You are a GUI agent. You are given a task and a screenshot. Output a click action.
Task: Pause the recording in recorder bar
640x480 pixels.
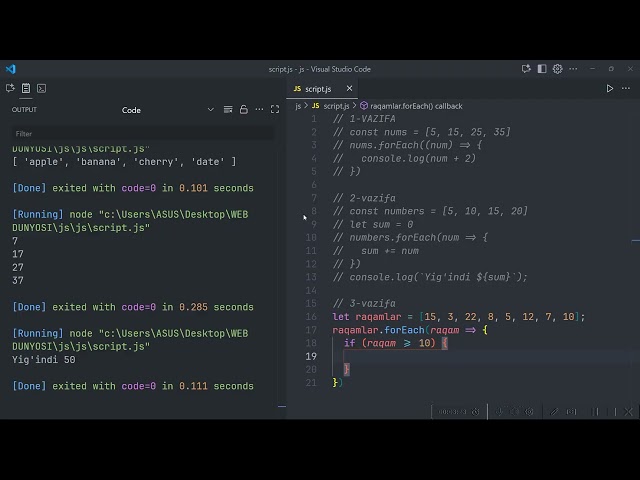click(x=595, y=411)
